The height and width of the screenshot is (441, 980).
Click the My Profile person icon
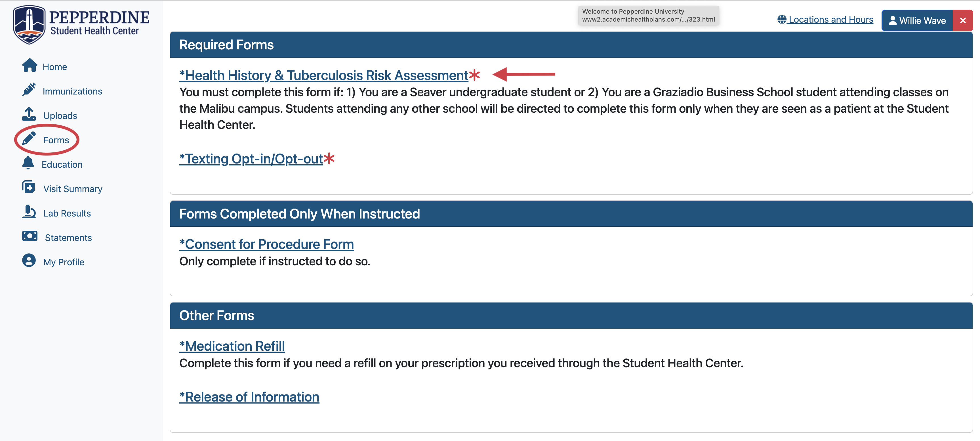29,261
